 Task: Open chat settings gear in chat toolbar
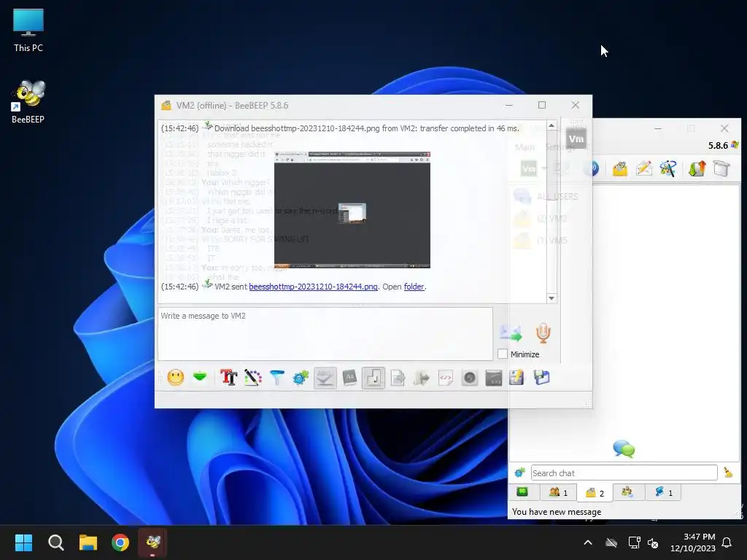coord(301,378)
